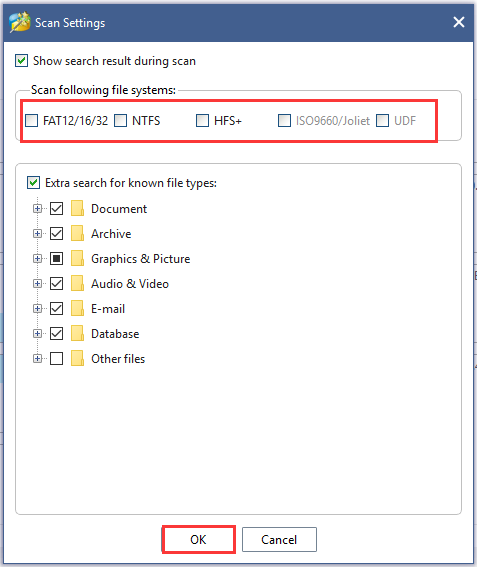Enable the FAT12/16/32 file system checkbox
The image size is (477, 567).
point(31,120)
